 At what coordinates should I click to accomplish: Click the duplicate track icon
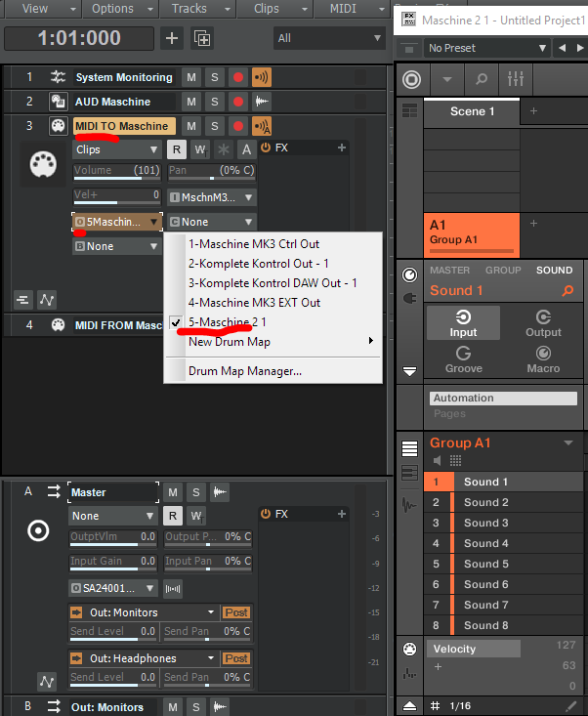point(202,38)
